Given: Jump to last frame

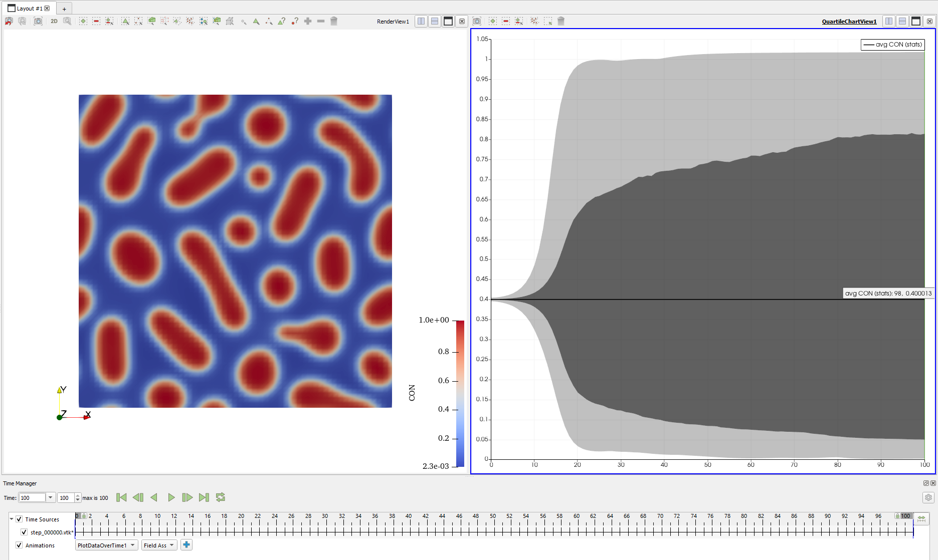Looking at the screenshot, I should [x=204, y=497].
